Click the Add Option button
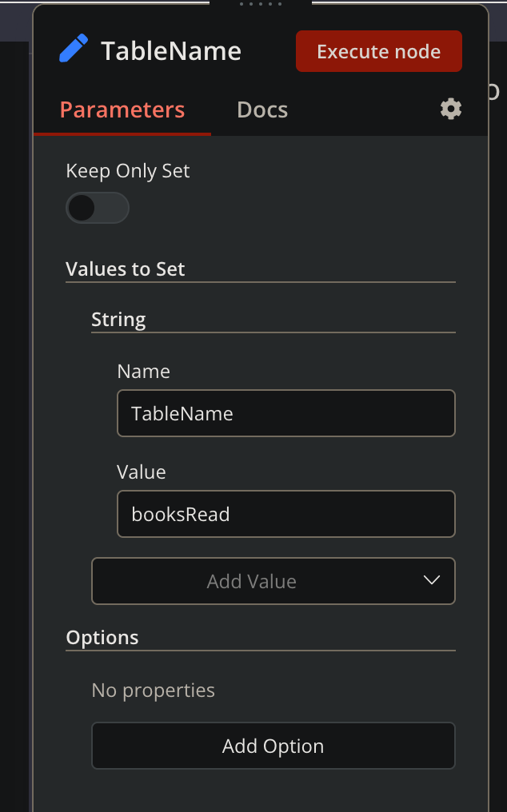The image size is (507, 812). pos(273,746)
